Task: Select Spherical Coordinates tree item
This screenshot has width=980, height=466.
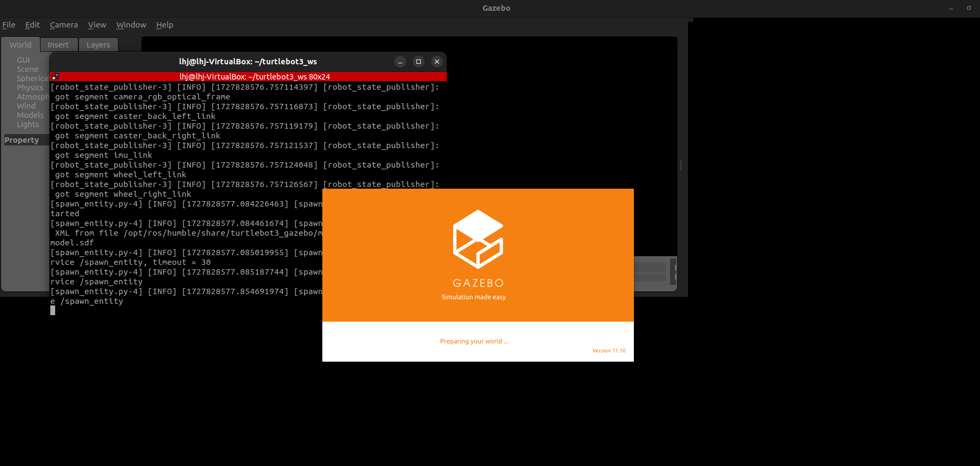Action: (32, 78)
